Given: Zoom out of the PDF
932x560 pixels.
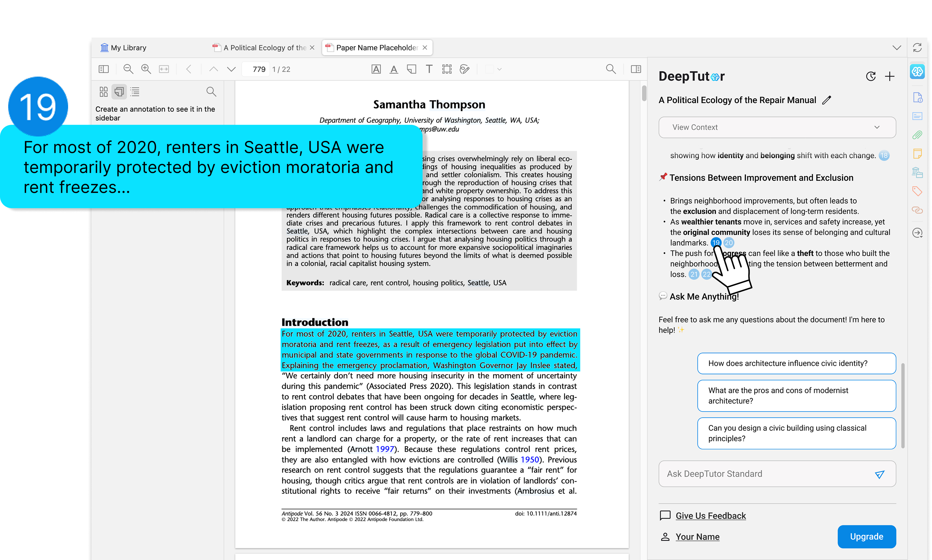Looking at the screenshot, I should (128, 69).
